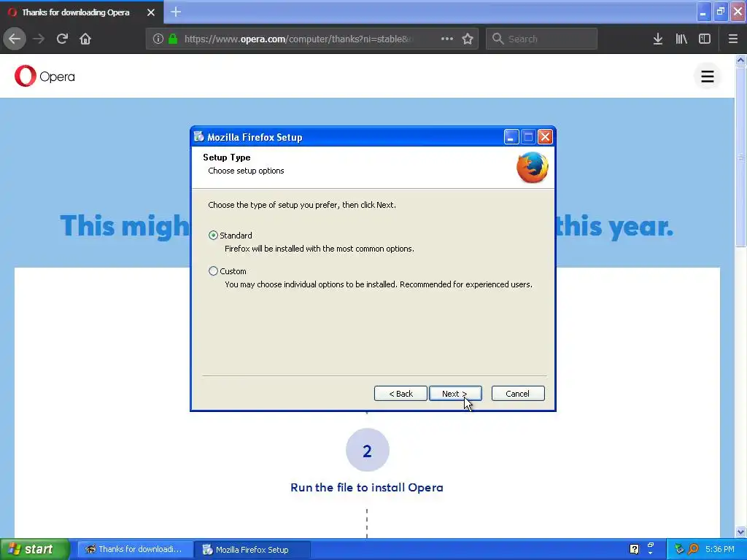This screenshot has height=560, width=747.
Task: Click the setup icon in dialog title bar
Action: 199,136
